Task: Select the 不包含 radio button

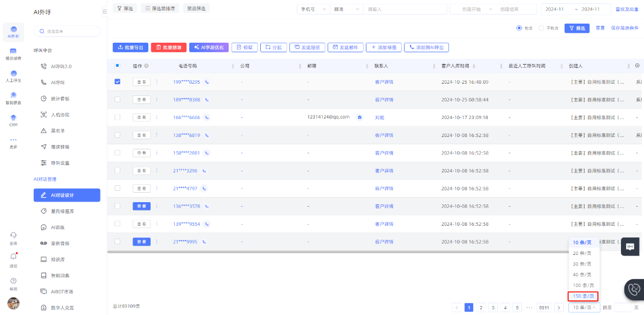Action: [x=542, y=28]
